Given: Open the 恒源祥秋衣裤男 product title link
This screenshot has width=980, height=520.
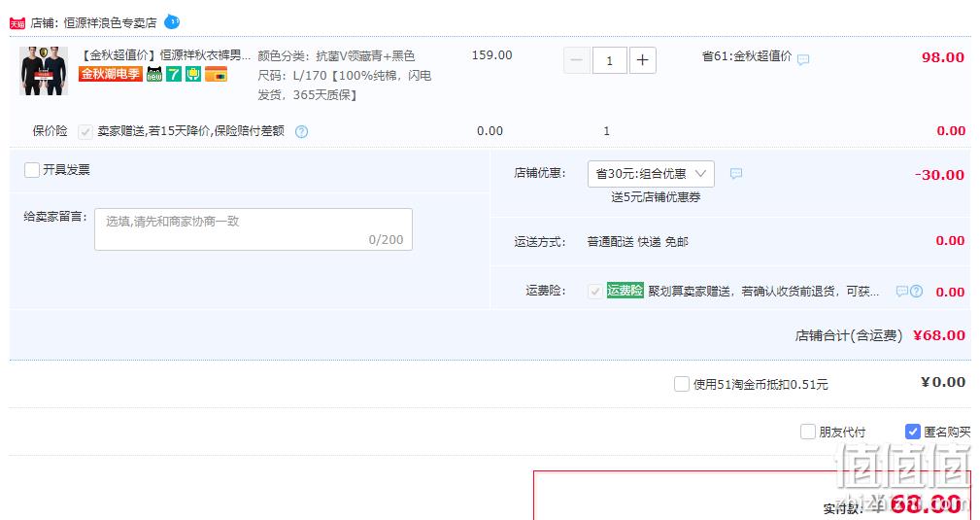Looking at the screenshot, I should coord(166,55).
